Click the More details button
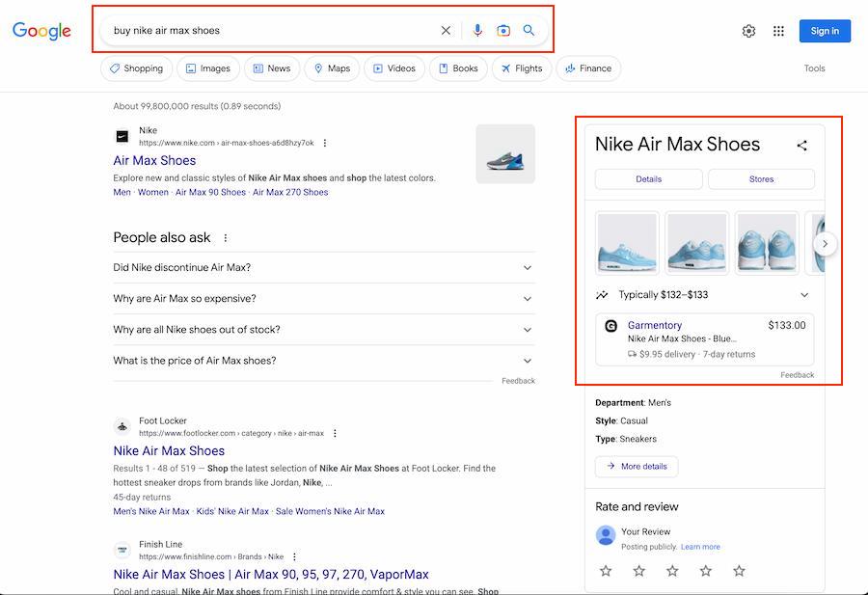The width and height of the screenshot is (868, 595). (637, 466)
